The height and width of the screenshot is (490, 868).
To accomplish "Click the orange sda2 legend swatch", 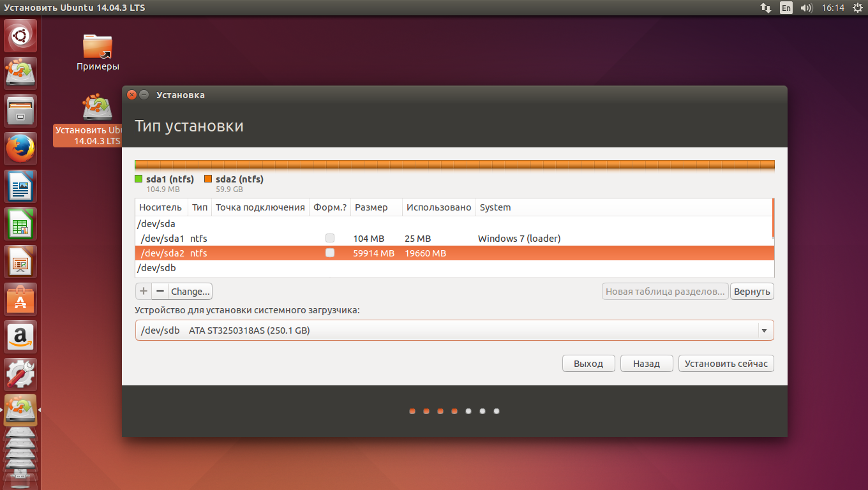I will 208,179.
